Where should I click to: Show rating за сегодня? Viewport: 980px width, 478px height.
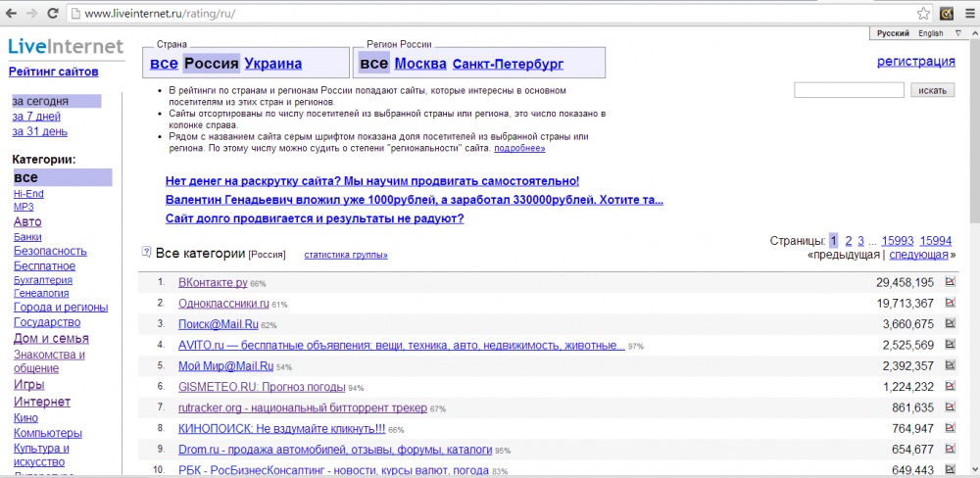(56, 101)
